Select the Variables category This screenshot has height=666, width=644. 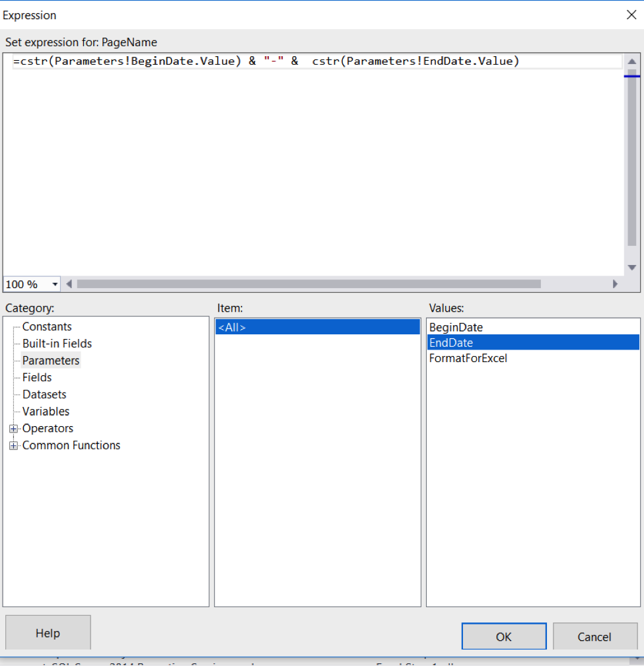click(46, 412)
